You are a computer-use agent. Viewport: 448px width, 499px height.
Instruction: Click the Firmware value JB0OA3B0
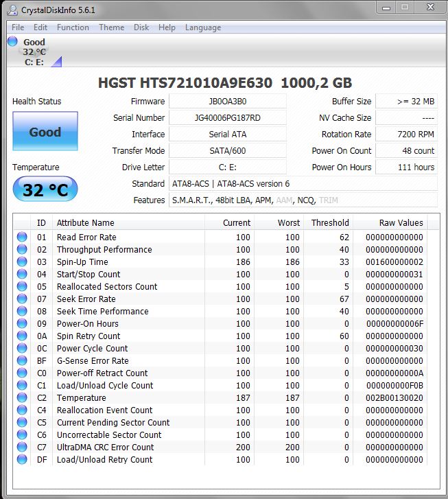[228, 101]
